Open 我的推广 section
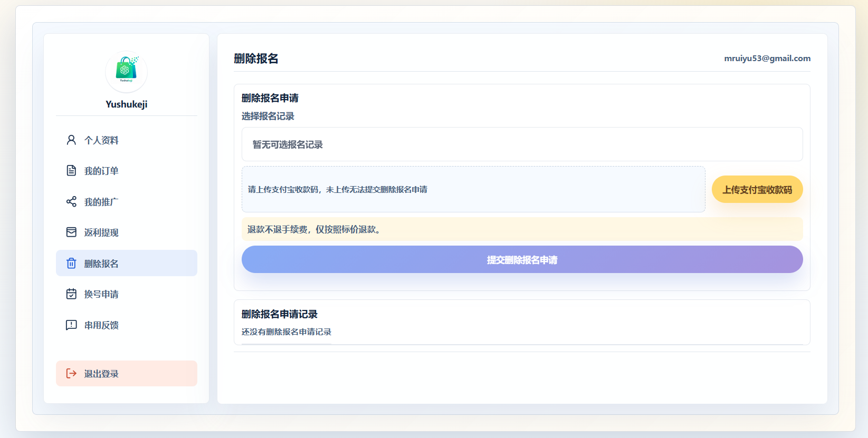The width and height of the screenshot is (868, 438). click(127, 202)
